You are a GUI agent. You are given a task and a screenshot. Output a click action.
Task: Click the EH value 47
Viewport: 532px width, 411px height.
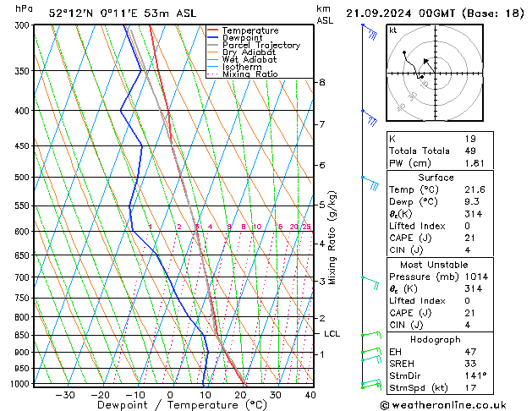click(x=470, y=352)
